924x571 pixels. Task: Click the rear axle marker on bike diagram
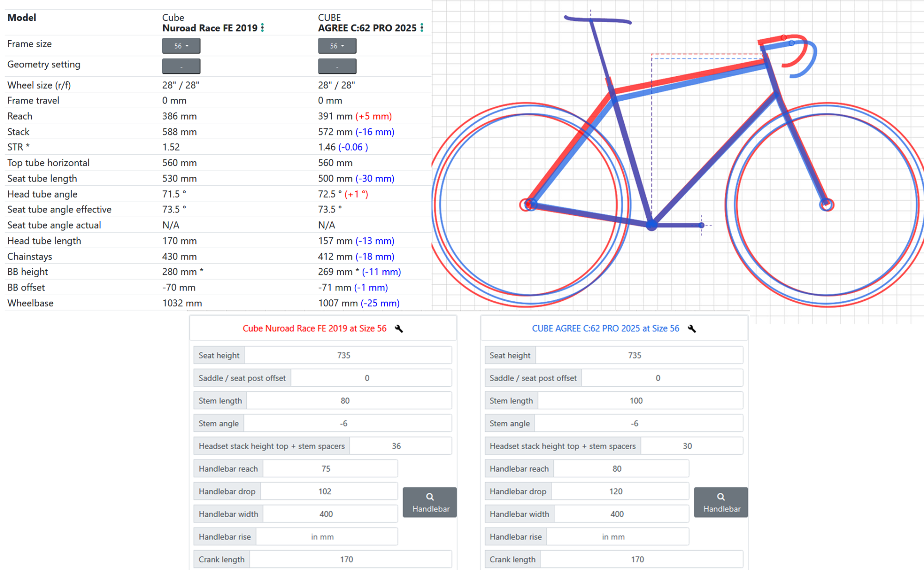click(529, 204)
